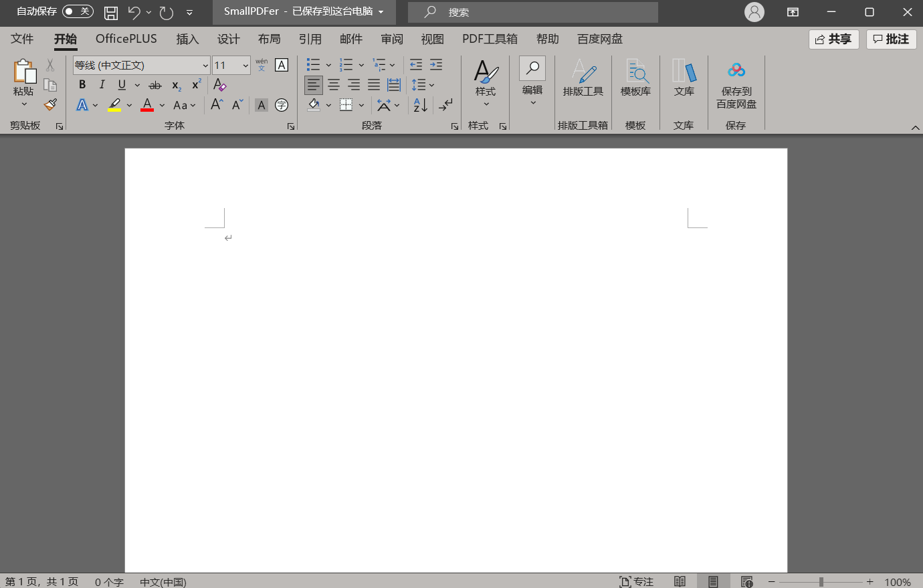Click the Format Painter brush icon

click(x=50, y=104)
